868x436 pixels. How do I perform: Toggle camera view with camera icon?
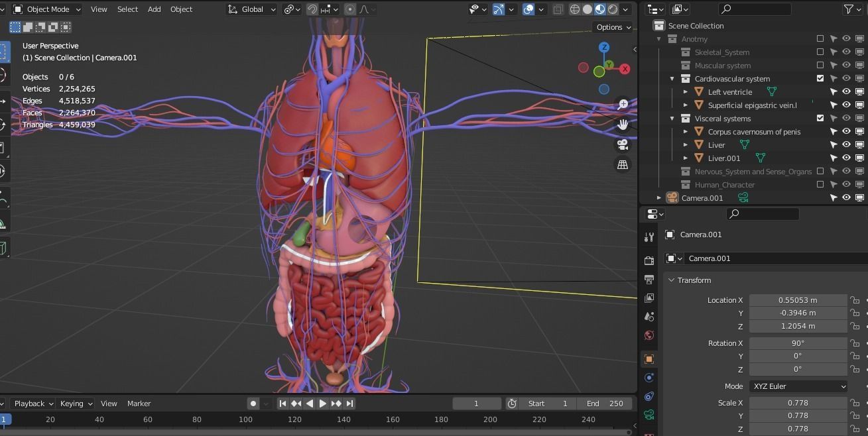pos(623,144)
